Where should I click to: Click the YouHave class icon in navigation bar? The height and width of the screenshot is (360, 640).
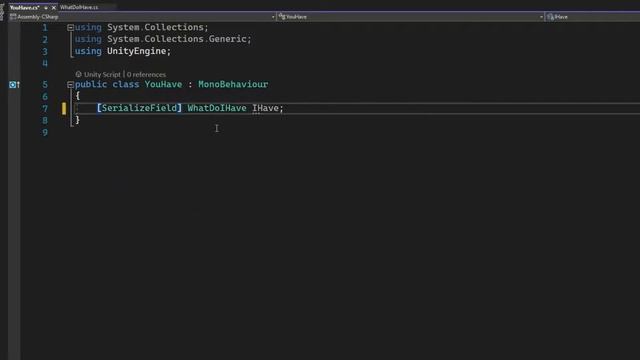[282, 17]
